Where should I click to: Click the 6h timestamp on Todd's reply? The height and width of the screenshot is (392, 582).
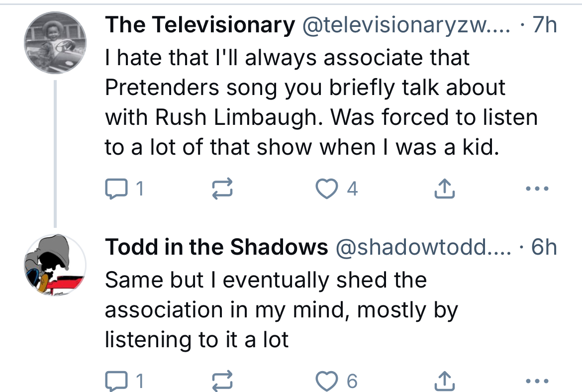click(544, 247)
